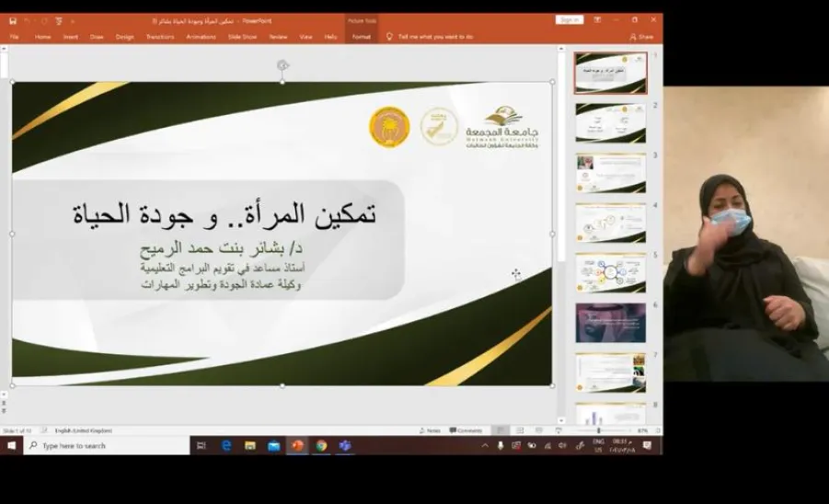The height and width of the screenshot is (504, 829).
Task: Click the Notes button in status bar
Action: tap(430, 430)
